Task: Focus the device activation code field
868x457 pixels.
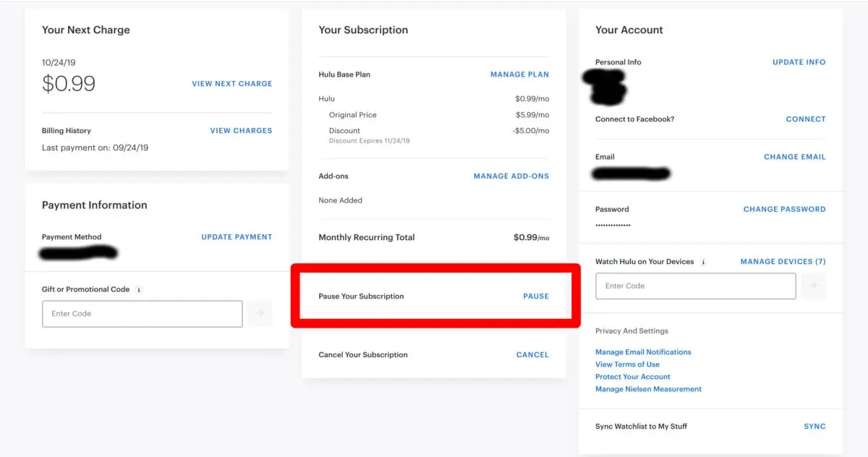Action: pos(696,286)
